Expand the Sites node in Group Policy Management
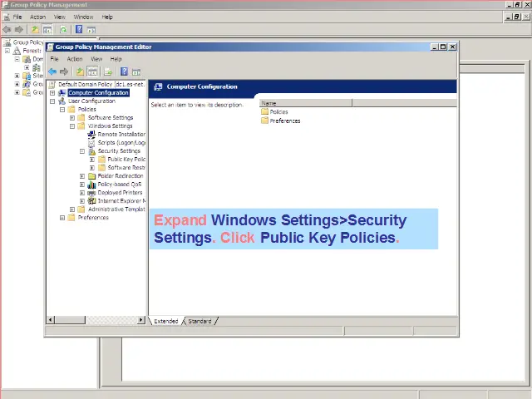The width and height of the screenshot is (532, 399). 17,76
